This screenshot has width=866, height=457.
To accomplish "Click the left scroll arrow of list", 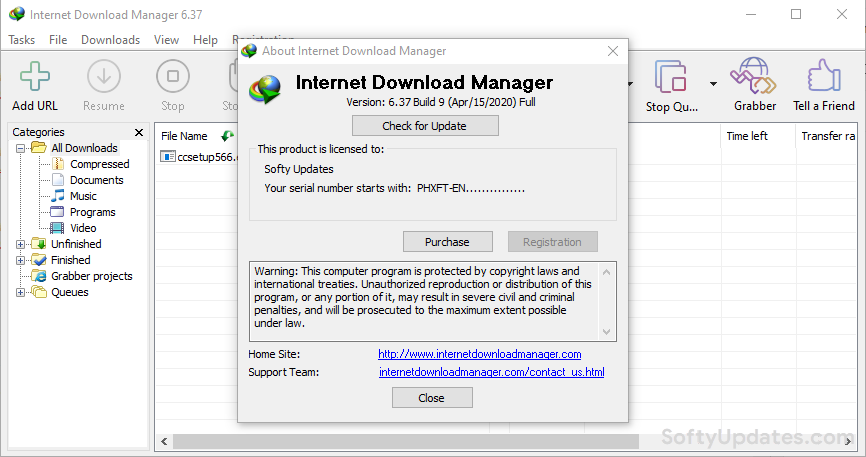I will [164, 441].
